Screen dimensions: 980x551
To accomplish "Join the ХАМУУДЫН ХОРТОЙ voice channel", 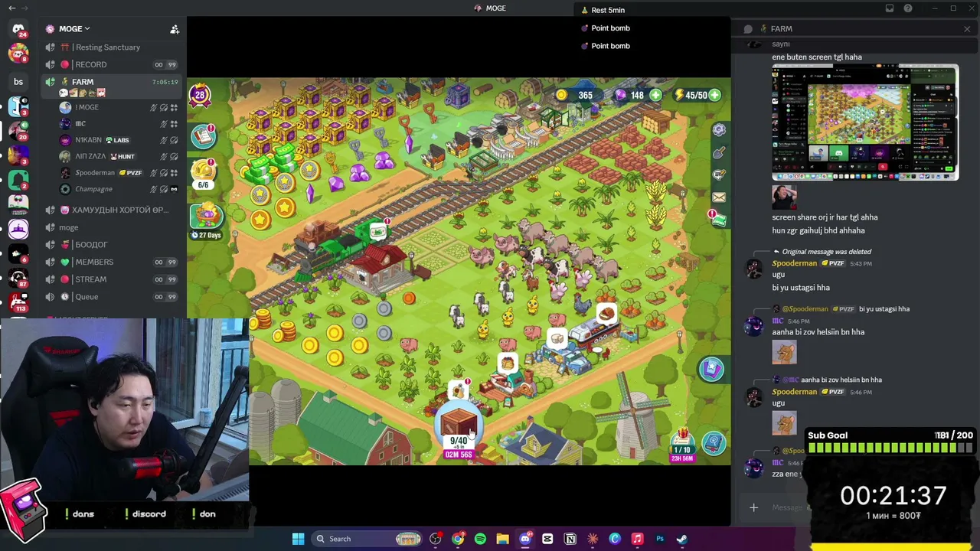I will click(x=111, y=210).
